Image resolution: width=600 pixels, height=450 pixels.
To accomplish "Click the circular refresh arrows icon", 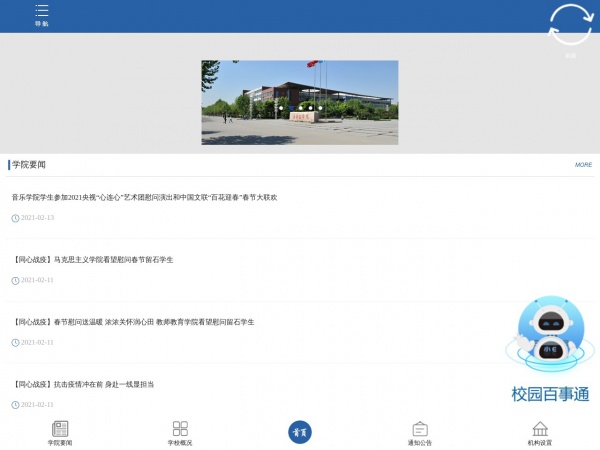I will click(x=570, y=26).
